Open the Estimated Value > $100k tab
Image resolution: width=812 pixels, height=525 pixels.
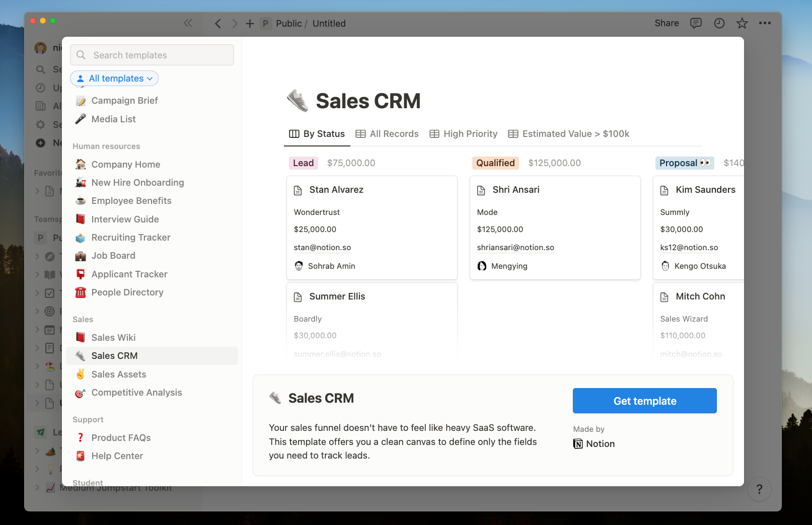569,134
